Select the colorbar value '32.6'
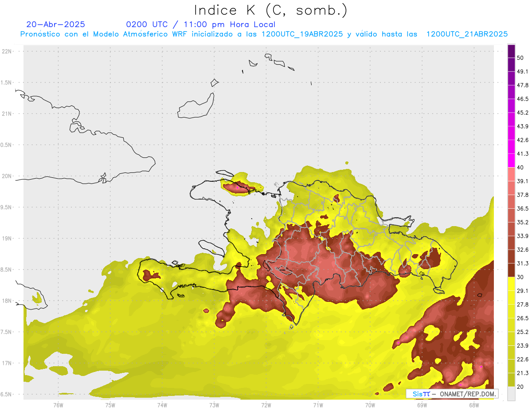The width and height of the screenshot is (532, 411). click(523, 250)
